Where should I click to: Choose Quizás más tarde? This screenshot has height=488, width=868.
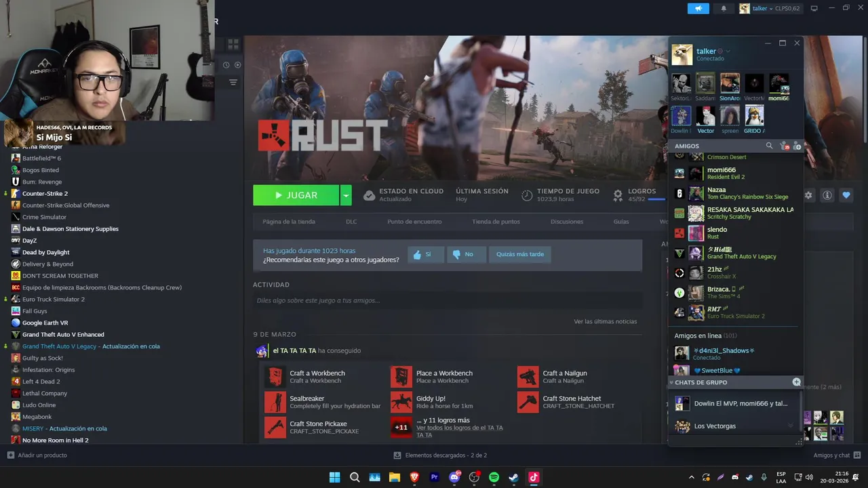(x=520, y=254)
